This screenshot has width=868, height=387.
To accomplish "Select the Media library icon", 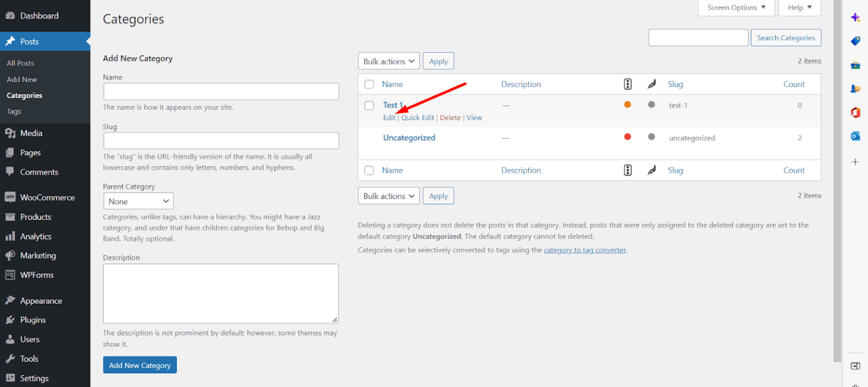I will point(11,133).
